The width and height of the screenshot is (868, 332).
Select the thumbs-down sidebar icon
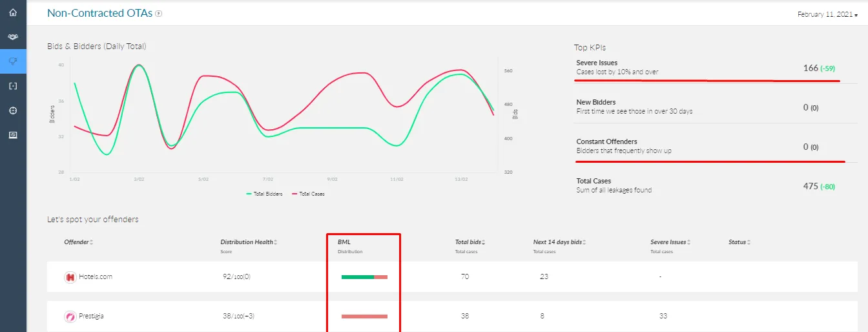point(13,61)
